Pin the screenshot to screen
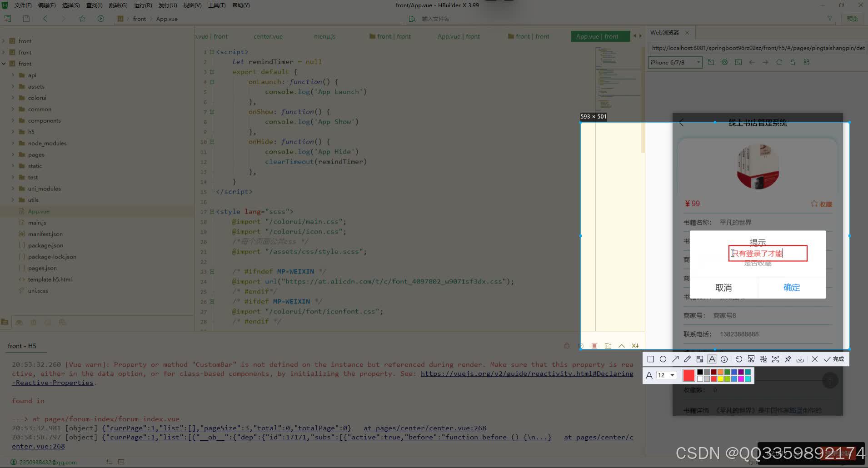 (x=788, y=359)
